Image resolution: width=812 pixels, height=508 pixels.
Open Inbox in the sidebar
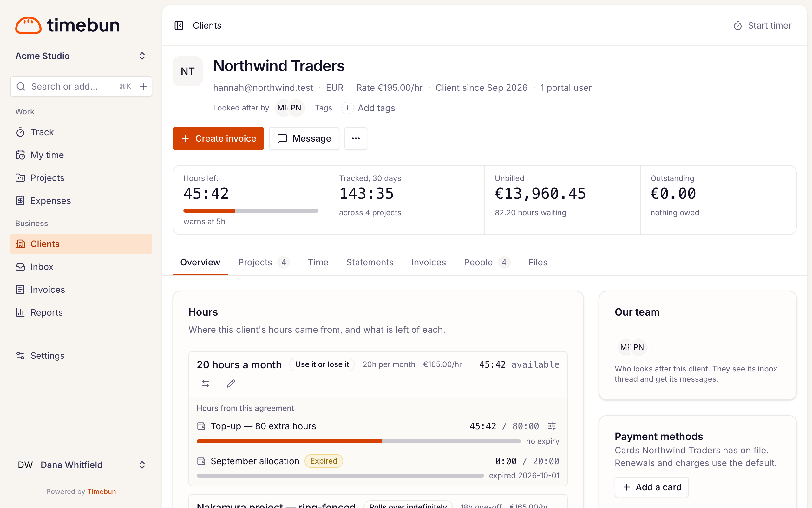click(81, 267)
